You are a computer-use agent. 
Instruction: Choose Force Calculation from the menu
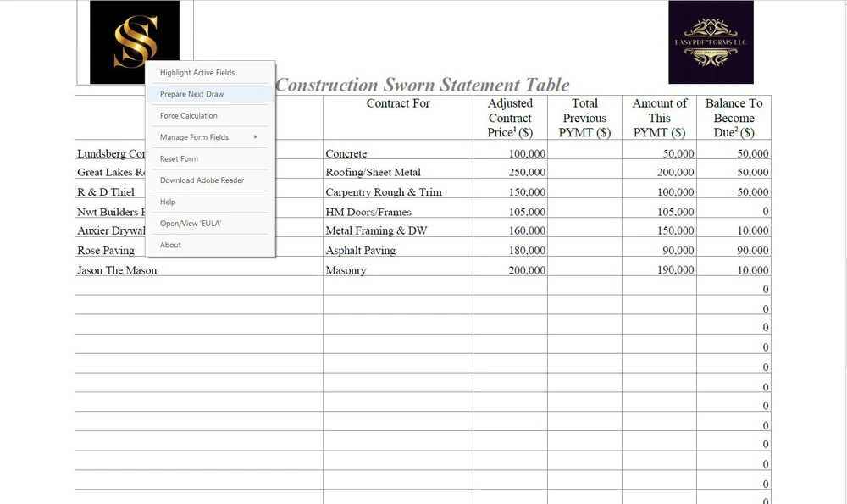coord(188,115)
